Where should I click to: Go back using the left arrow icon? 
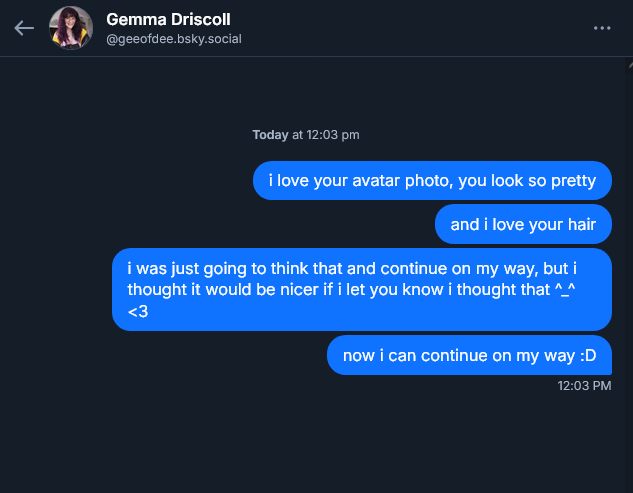(x=24, y=28)
